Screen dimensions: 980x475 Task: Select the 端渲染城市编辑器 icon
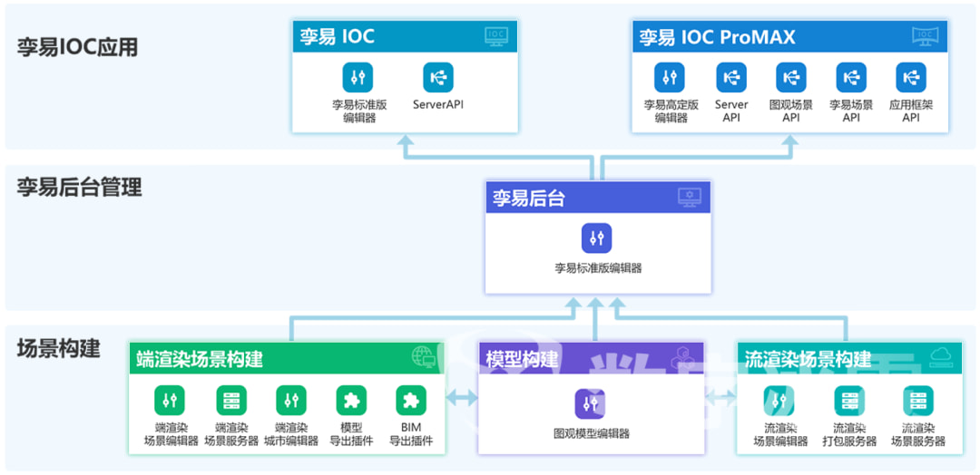coord(290,401)
